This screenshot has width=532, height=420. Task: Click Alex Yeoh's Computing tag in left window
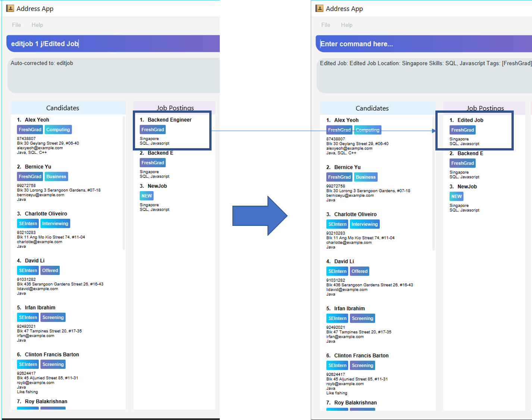coord(58,130)
